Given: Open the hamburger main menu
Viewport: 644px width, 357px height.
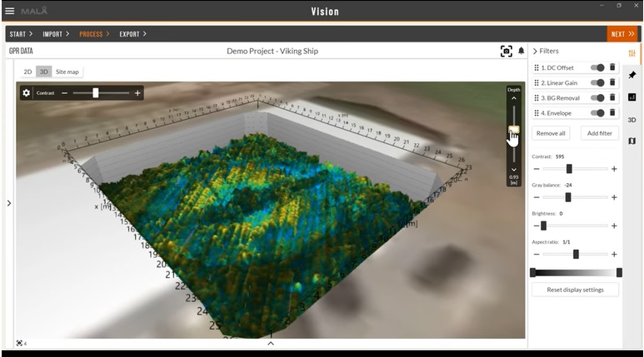Looking at the screenshot, I should coord(10,11).
